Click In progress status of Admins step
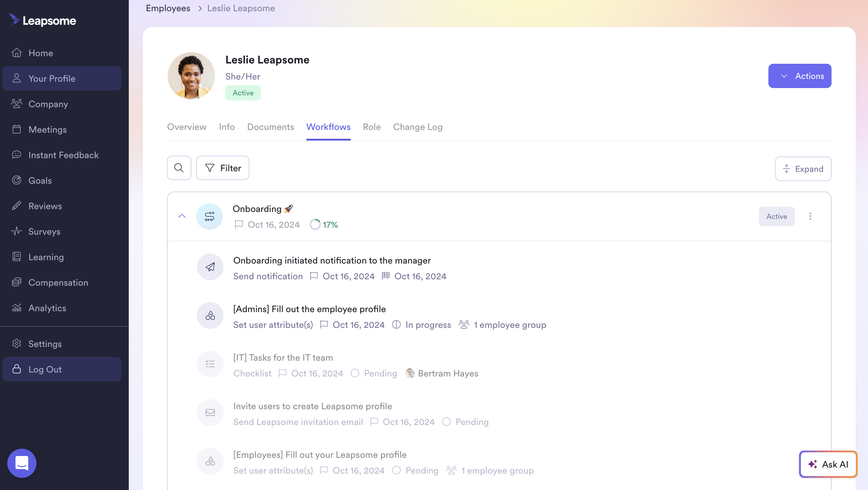Viewport: 868px width, 490px height. (422, 325)
